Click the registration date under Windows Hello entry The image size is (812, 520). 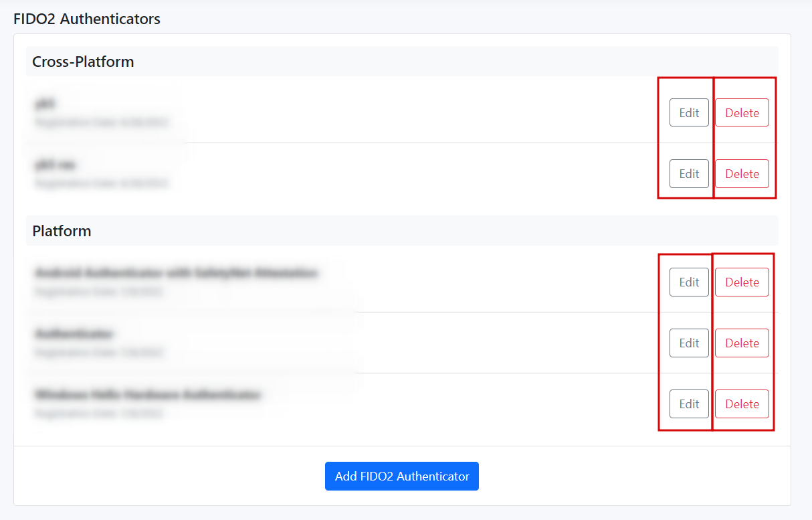[x=99, y=414]
